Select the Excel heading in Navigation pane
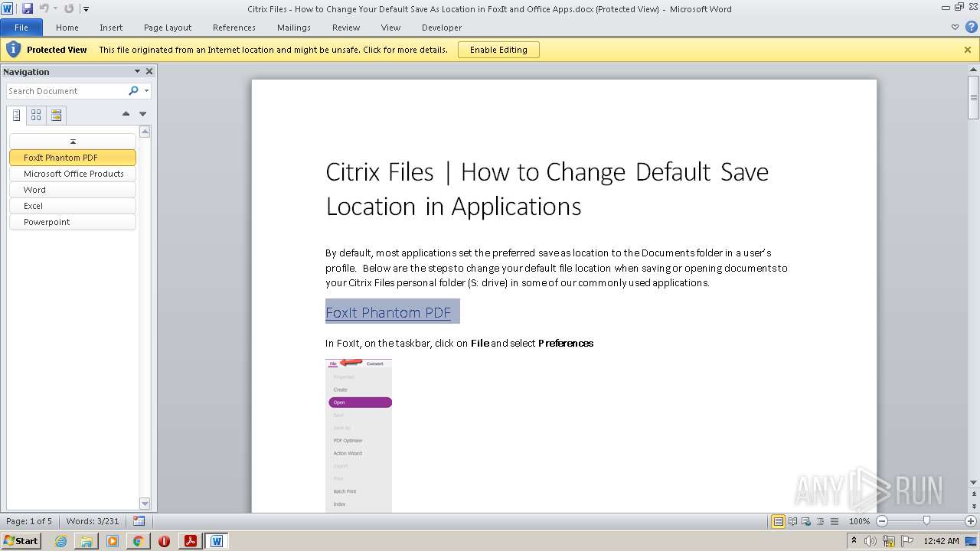Image resolution: width=980 pixels, height=551 pixels. point(73,206)
